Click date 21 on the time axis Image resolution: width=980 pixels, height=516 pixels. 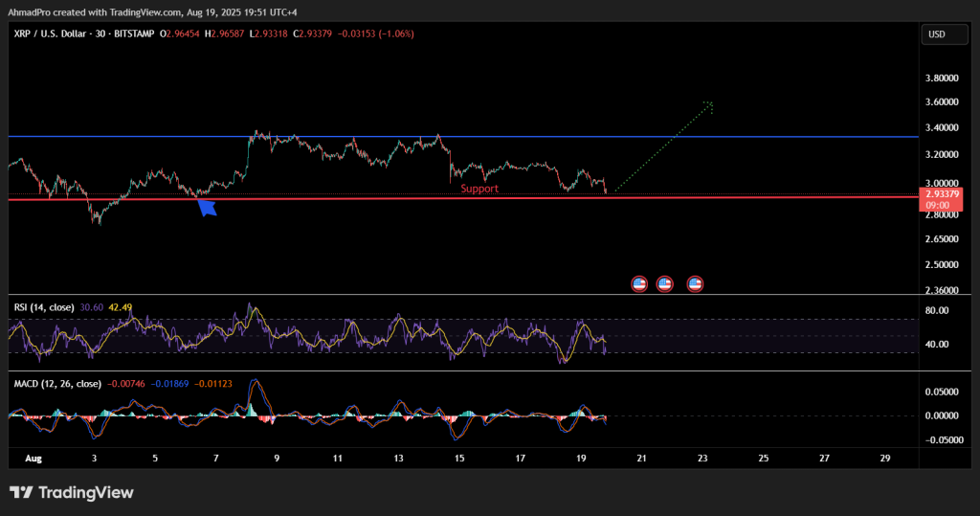click(641, 459)
